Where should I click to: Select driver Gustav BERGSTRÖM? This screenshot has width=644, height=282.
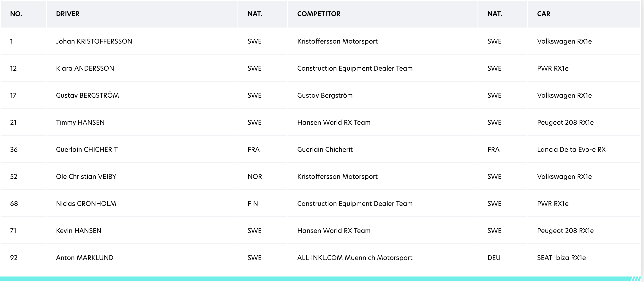87,95
